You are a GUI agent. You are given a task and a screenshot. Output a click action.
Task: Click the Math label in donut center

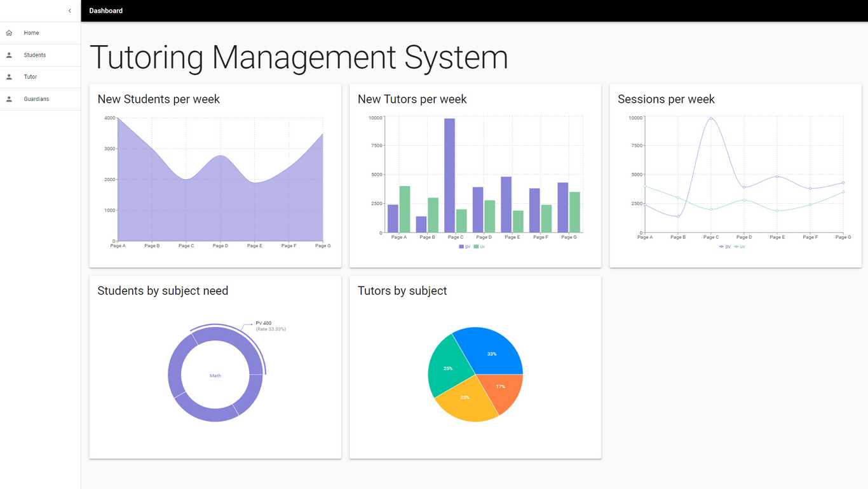coord(215,376)
